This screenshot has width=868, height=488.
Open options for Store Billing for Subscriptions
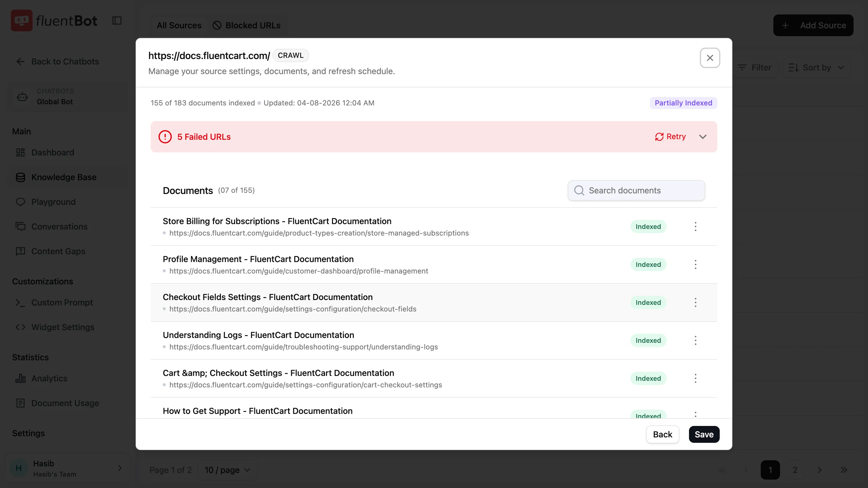click(696, 227)
